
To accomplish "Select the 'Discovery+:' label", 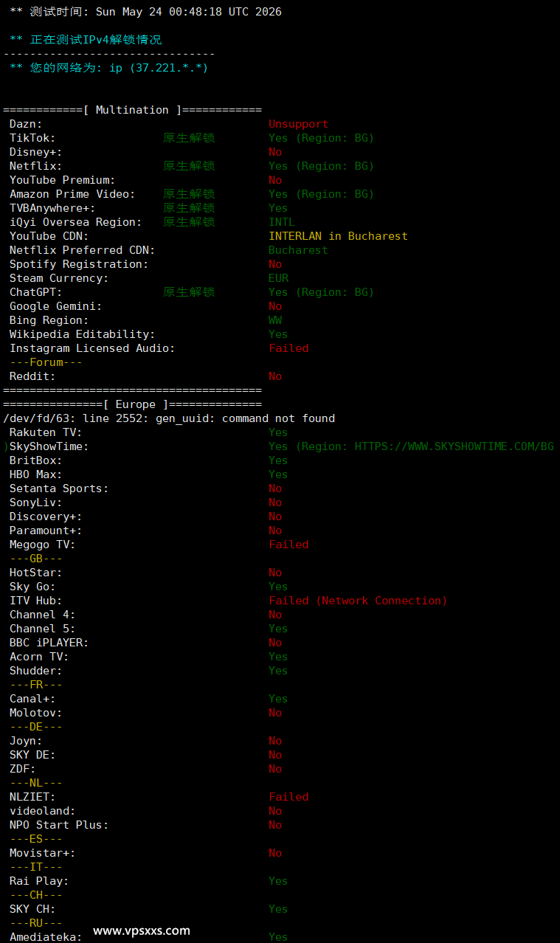I will coord(46,517).
